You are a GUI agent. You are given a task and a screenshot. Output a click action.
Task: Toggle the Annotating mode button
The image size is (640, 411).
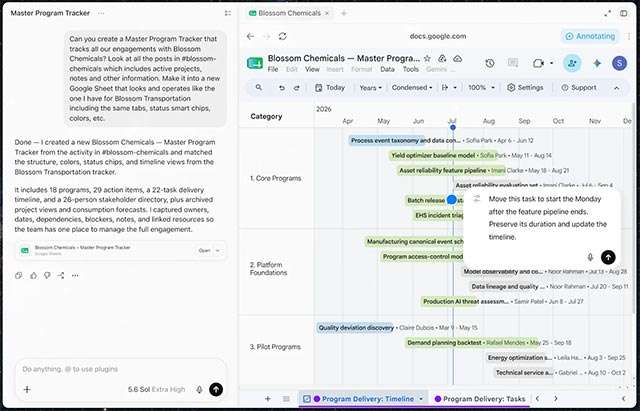(x=590, y=36)
